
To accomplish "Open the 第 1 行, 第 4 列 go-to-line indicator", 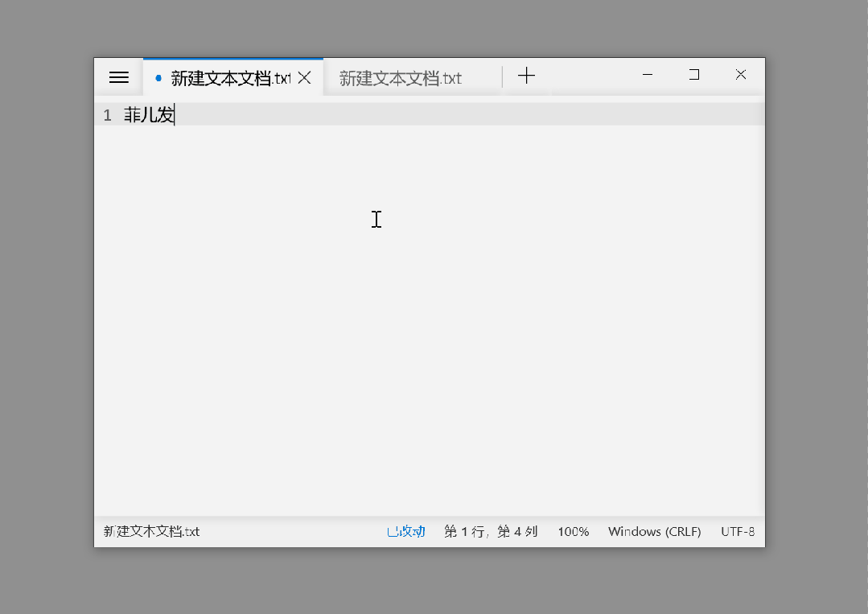I will [x=491, y=531].
